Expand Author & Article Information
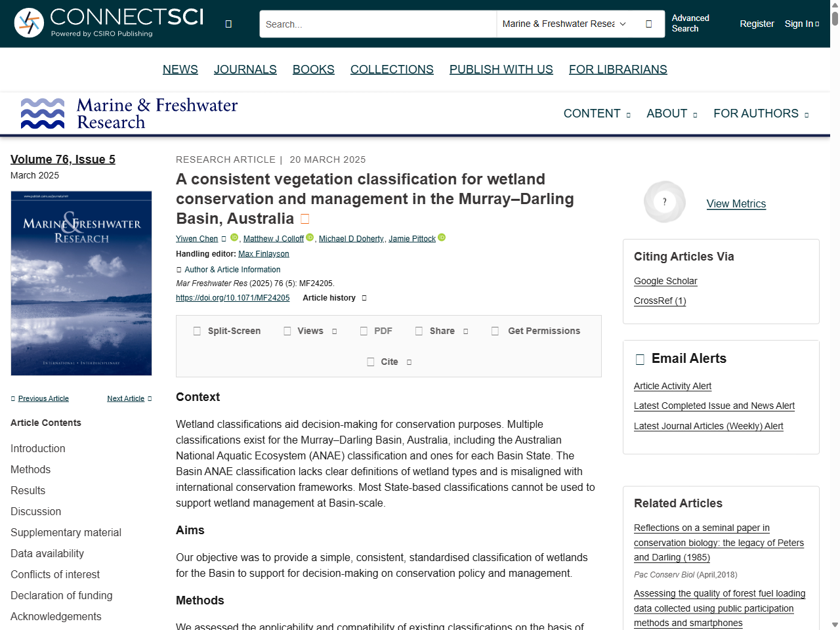 point(228,270)
